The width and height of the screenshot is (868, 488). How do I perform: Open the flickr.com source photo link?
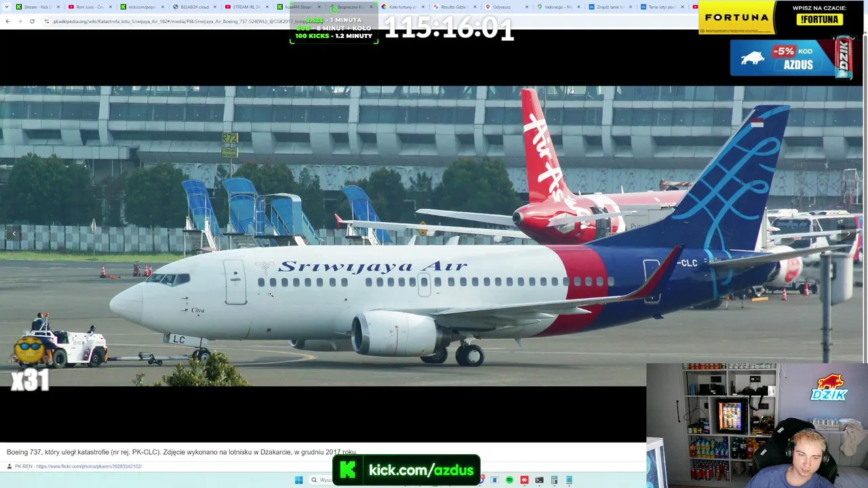click(x=89, y=466)
